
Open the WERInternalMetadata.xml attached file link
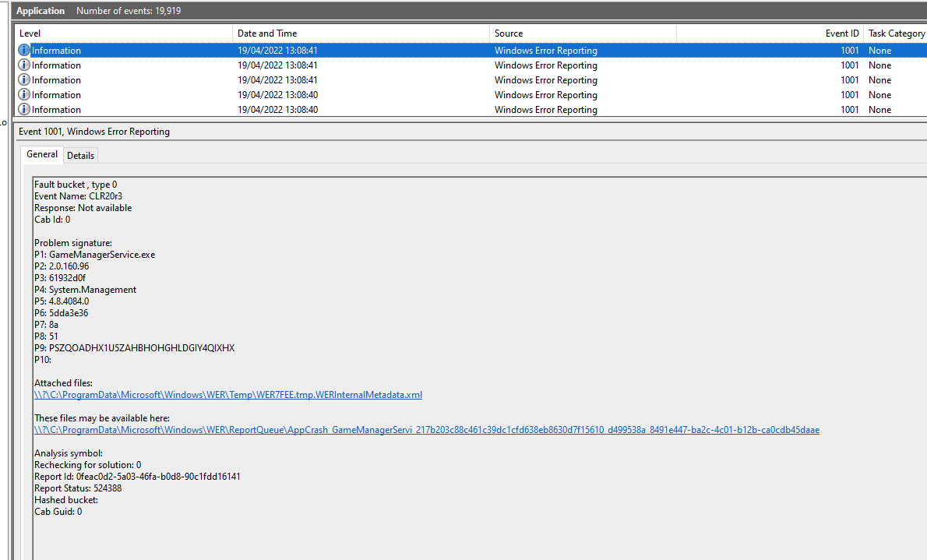tap(227, 394)
